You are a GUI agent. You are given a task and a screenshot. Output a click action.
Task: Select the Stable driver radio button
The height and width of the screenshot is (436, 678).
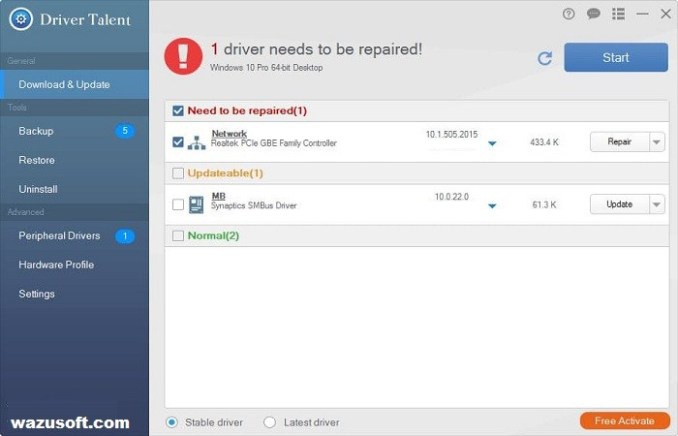(x=172, y=422)
